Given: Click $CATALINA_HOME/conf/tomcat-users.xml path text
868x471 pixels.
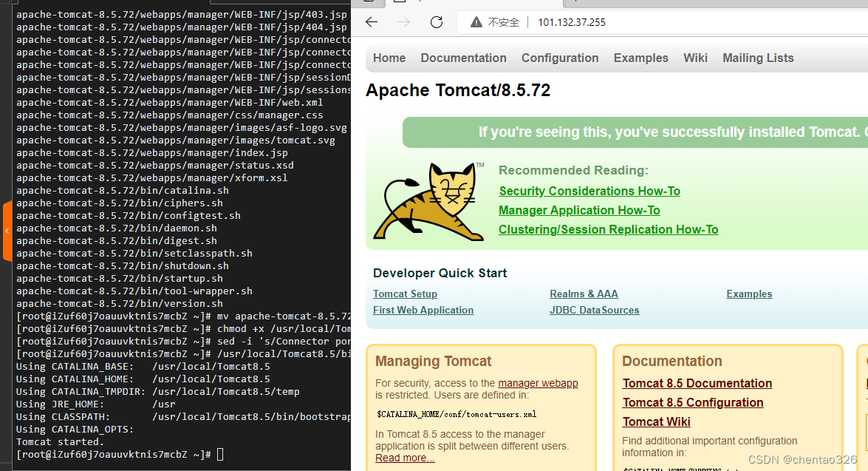Looking at the screenshot, I should click(456, 415).
